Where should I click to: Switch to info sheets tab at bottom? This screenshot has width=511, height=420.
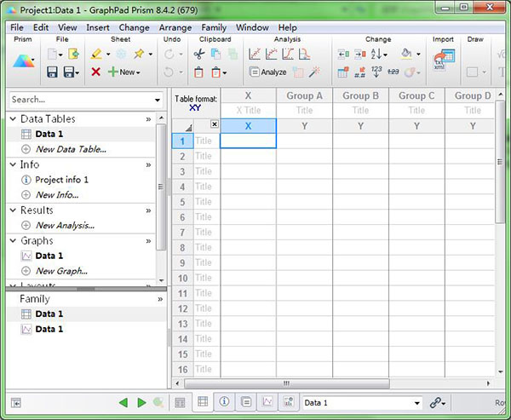pyautogui.click(x=224, y=401)
